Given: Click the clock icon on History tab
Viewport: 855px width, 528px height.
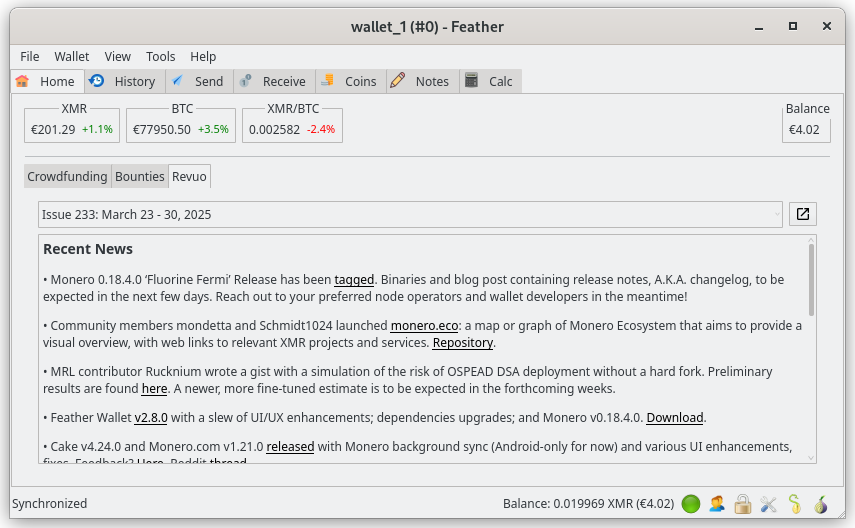Looking at the screenshot, I should coord(97,81).
